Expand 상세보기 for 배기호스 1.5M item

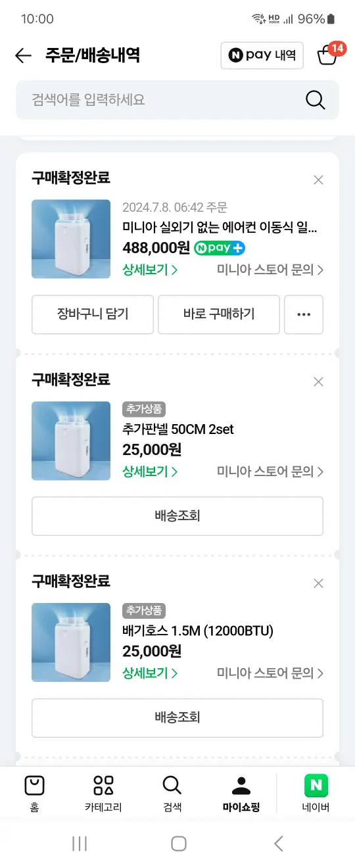(x=150, y=673)
